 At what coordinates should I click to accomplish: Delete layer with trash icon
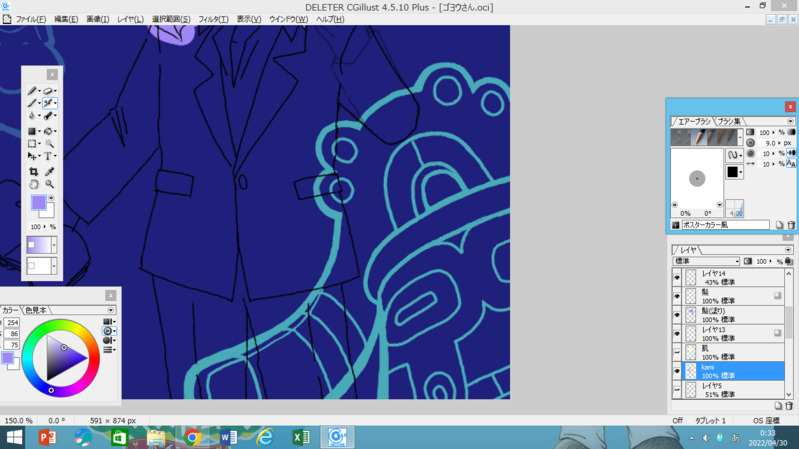[789, 406]
